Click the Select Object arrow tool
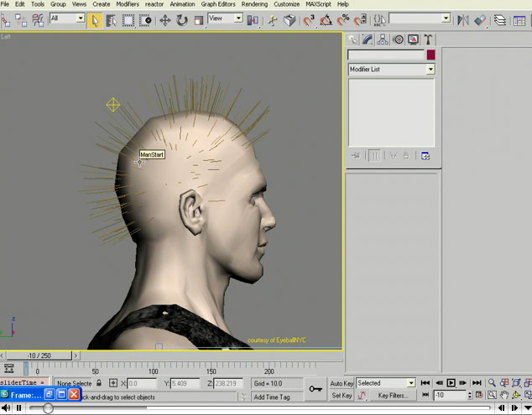This screenshot has height=415, width=532. tap(94, 20)
